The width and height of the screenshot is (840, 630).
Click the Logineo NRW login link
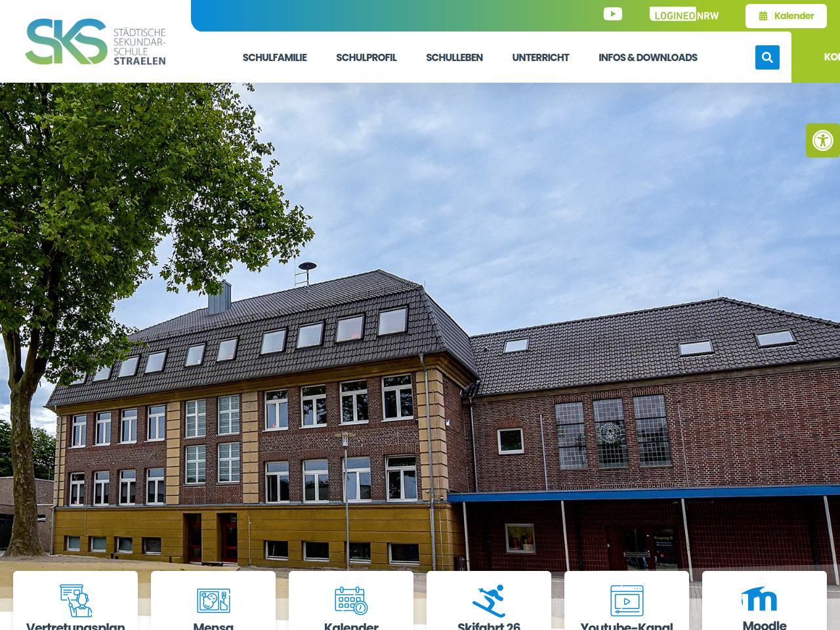(x=686, y=15)
